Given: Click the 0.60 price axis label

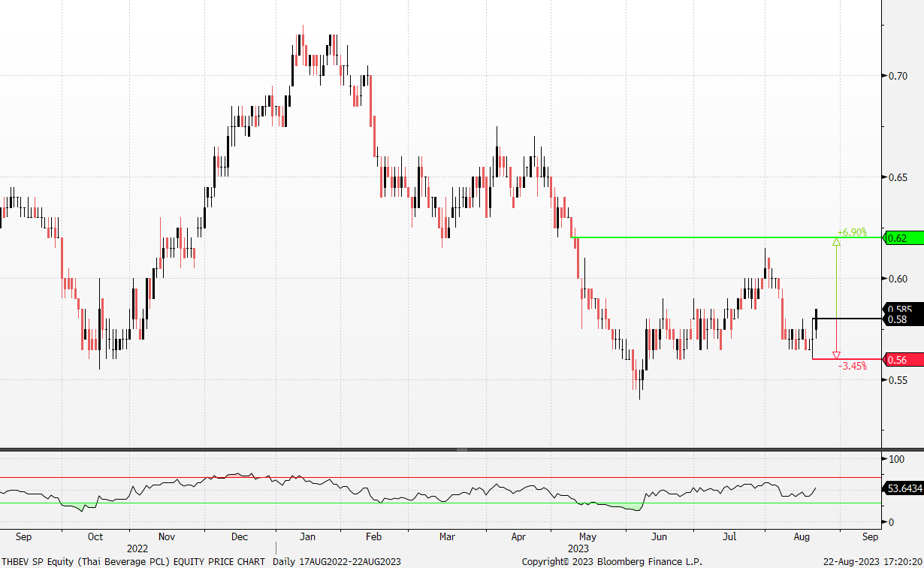Looking at the screenshot, I should (897, 279).
